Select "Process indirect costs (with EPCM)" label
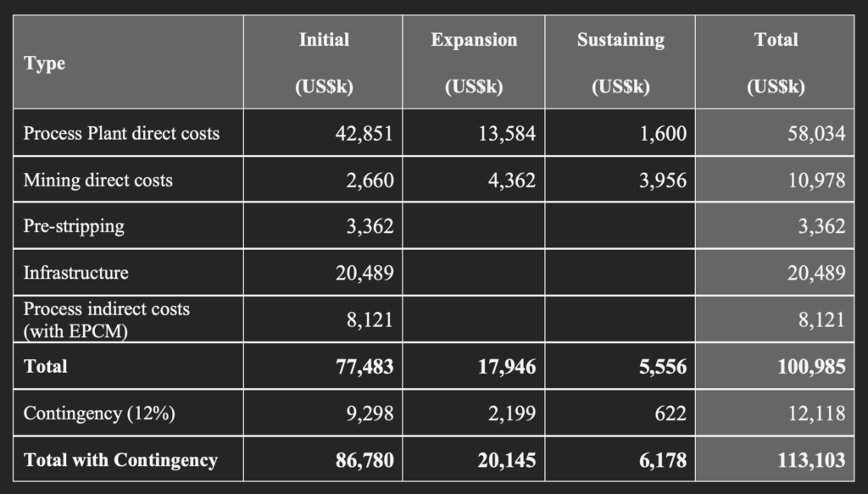Screen dimensions: 868x494 (x=107, y=319)
